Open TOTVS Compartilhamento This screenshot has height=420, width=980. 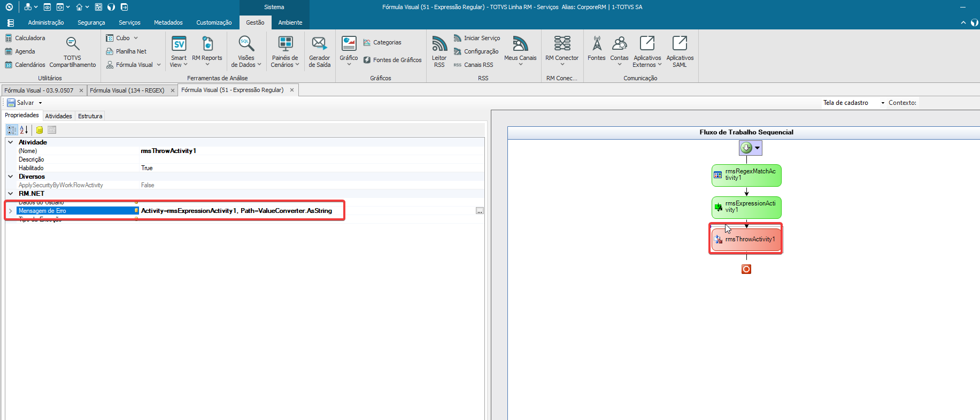73,52
